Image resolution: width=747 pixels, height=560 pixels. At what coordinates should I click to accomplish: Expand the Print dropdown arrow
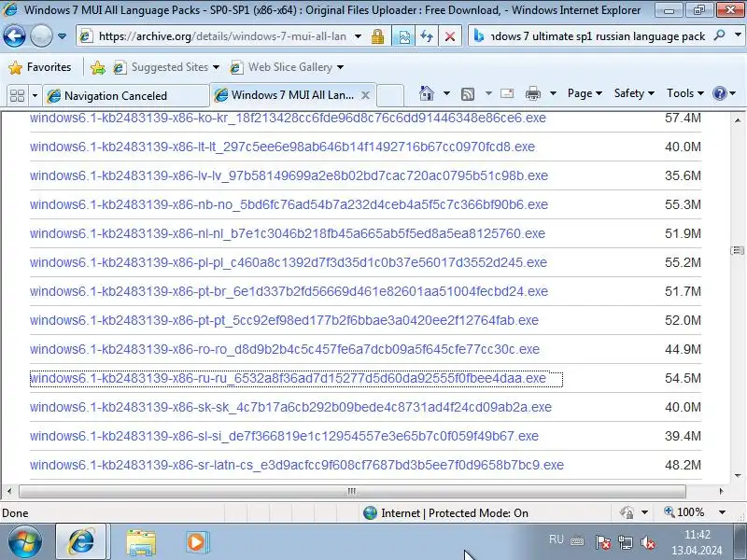coord(553,93)
